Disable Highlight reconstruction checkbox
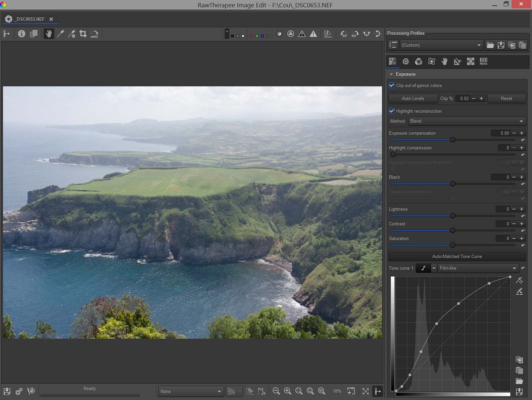This screenshot has height=400, width=532. [x=392, y=111]
